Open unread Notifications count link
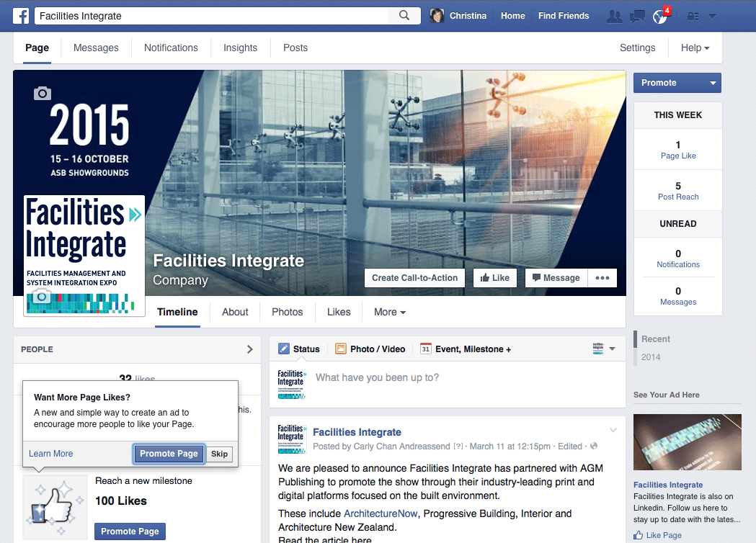The height and width of the screenshot is (543, 756). tap(678, 259)
